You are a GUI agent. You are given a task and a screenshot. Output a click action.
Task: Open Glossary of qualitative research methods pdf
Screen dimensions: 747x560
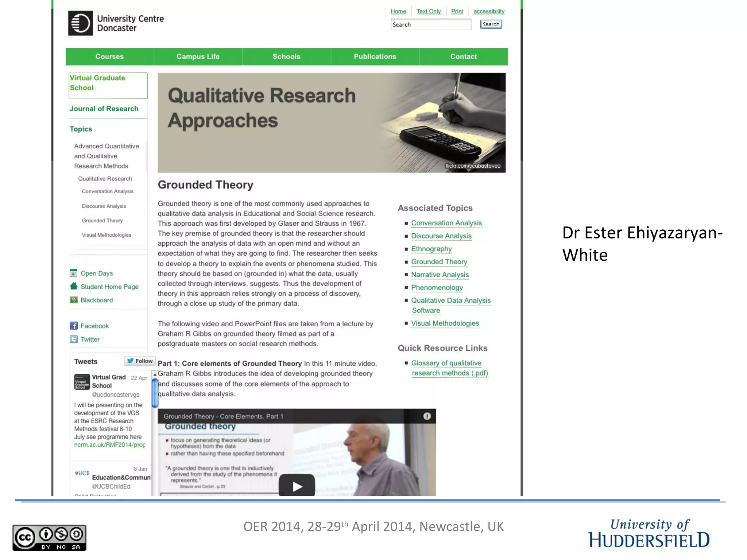click(x=449, y=368)
